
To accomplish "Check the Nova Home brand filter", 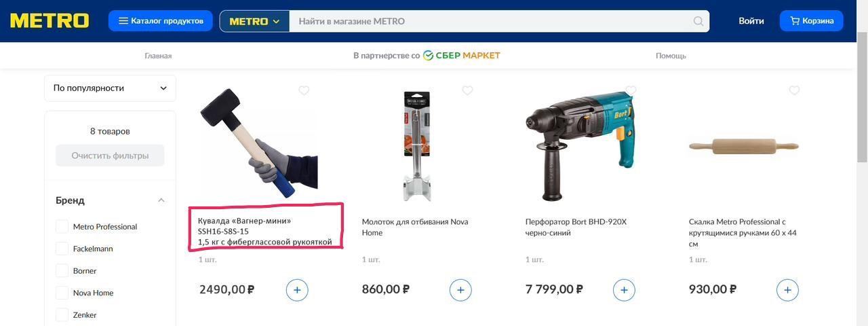I will [x=62, y=293].
